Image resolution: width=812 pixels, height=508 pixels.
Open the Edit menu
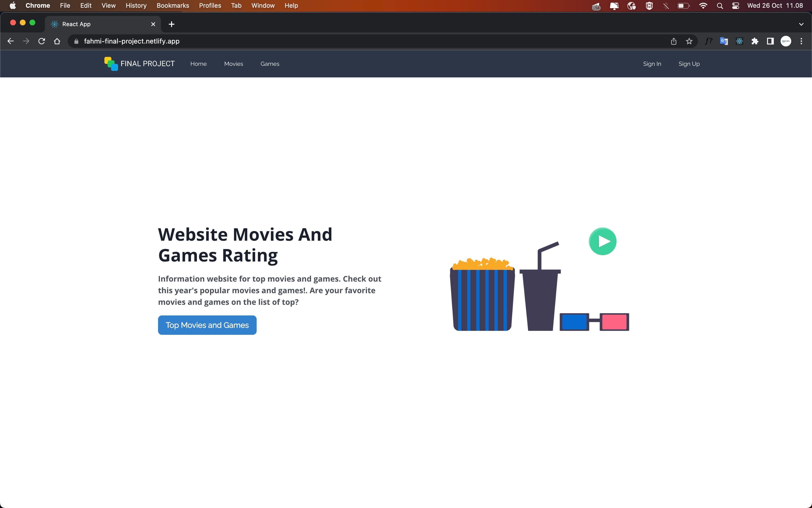[86, 6]
